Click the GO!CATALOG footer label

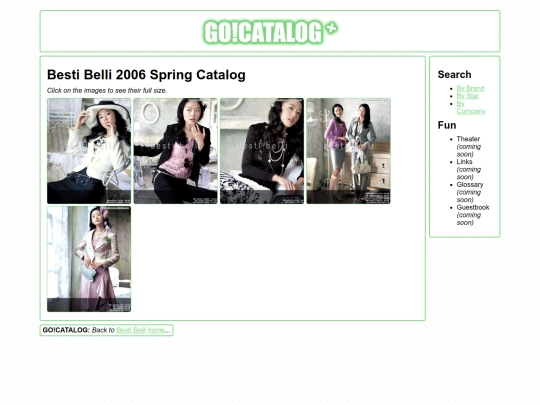pyautogui.click(x=66, y=330)
